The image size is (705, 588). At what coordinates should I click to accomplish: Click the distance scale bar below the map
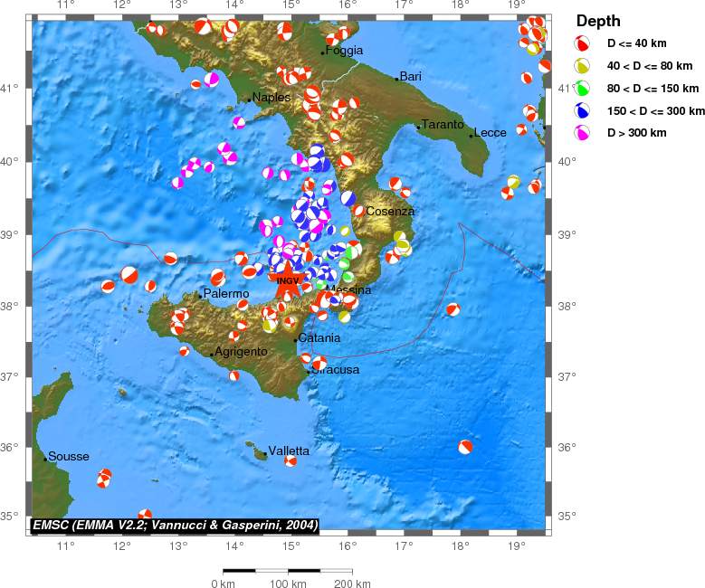pyautogui.click(x=288, y=571)
